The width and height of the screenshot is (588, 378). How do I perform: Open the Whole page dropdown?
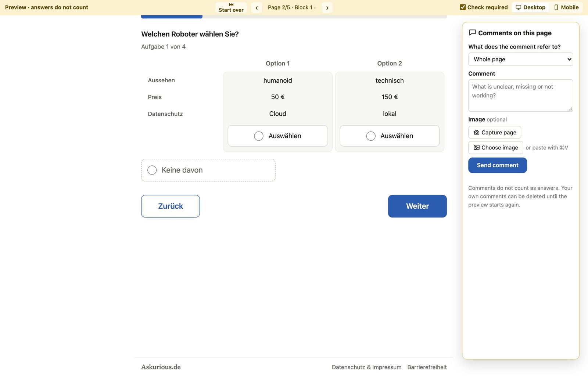point(520,60)
